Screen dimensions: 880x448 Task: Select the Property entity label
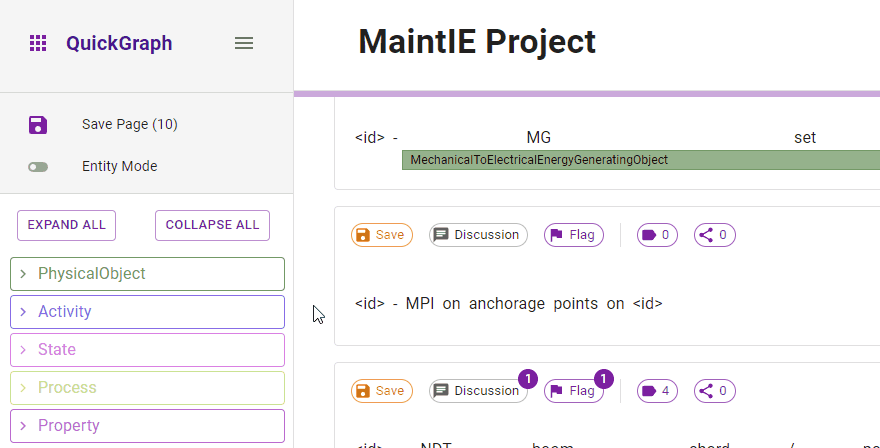pos(69,426)
